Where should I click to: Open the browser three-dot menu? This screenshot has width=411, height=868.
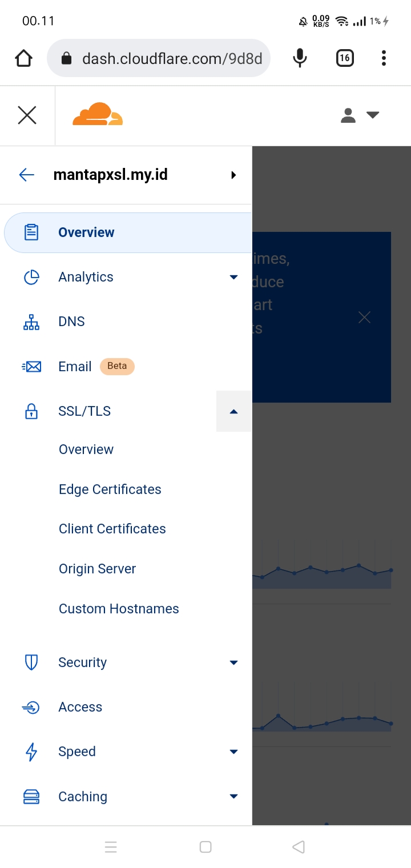point(384,58)
